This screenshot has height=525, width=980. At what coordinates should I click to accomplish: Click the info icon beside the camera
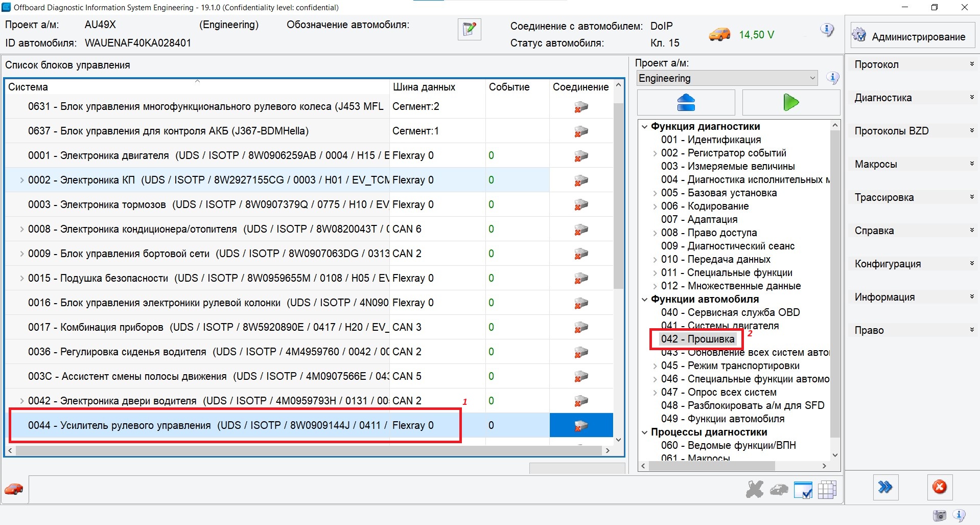click(x=959, y=515)
